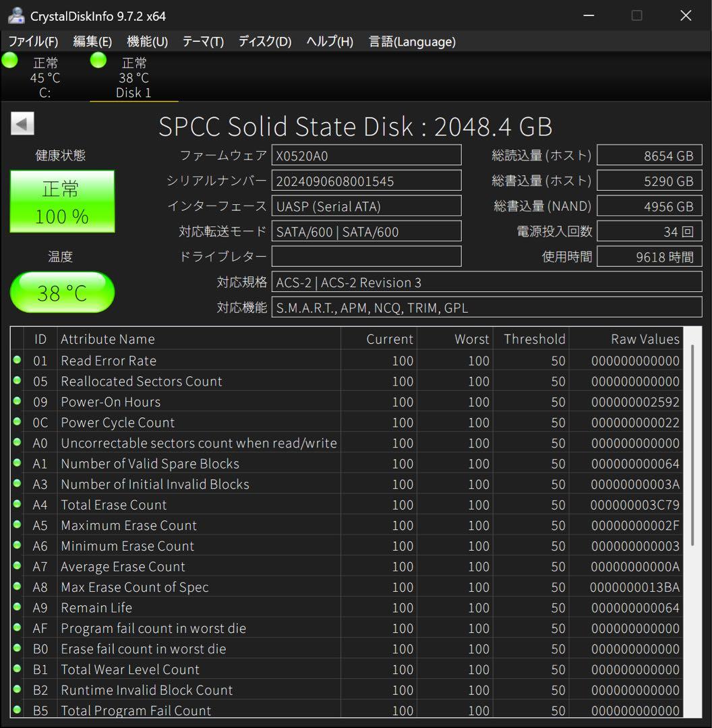
Task: Toggle selection of the C: drive tab
Action: [44, 76]
